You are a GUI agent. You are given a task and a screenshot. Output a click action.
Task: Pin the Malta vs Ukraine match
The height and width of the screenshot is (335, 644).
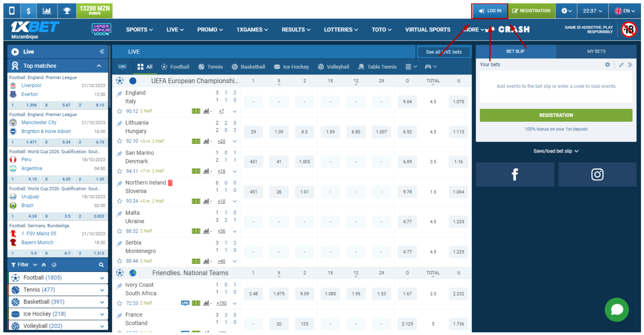(x=119, y=213)
